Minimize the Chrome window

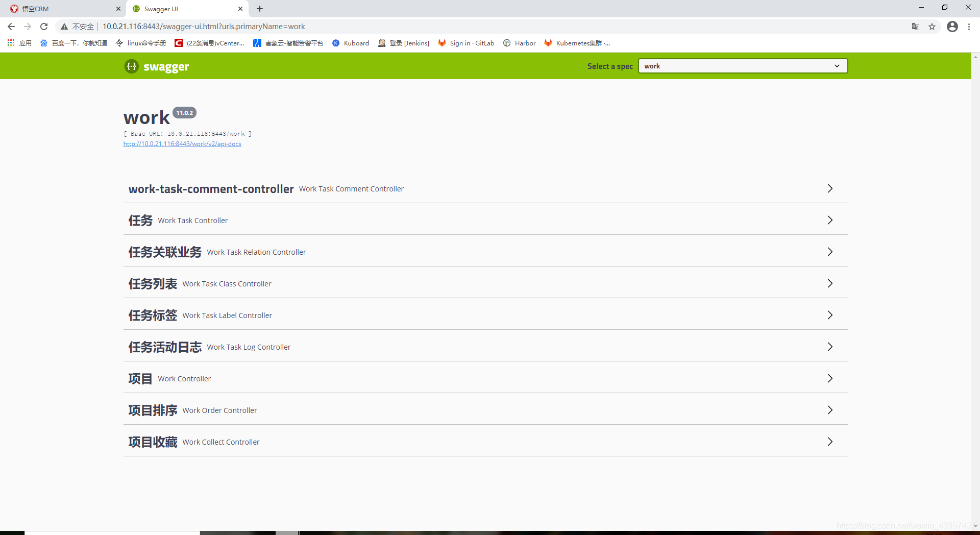click(x=921, y=8)
